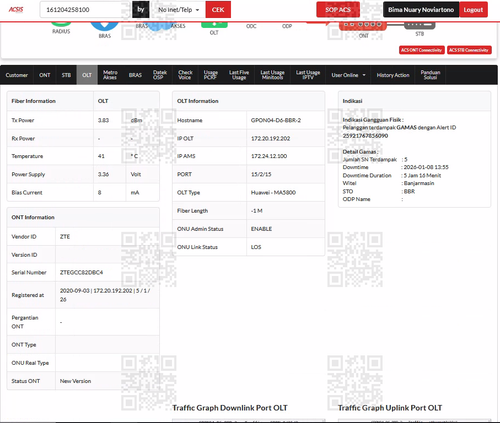Click Temperature value 41
The height and width of the screenshot is (423, 500).
tap(101, 156)
